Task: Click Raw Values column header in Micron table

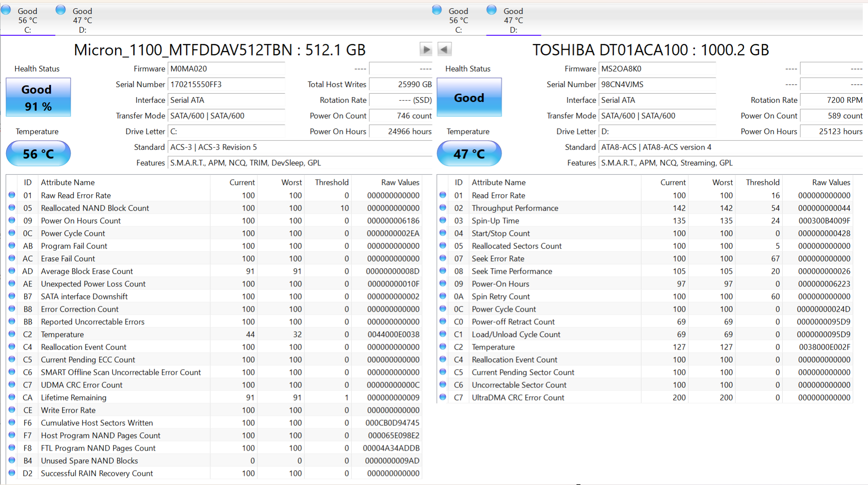Action: pyautogui.click(x=400, y=182)
